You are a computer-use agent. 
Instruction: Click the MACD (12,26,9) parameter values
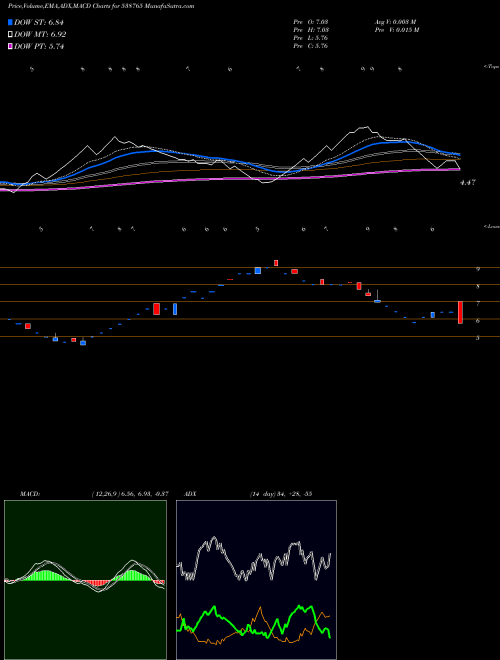pos(130,494)
